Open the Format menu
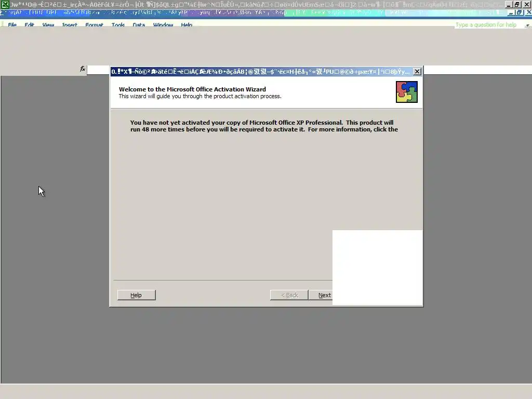 (x=94, y=25)
